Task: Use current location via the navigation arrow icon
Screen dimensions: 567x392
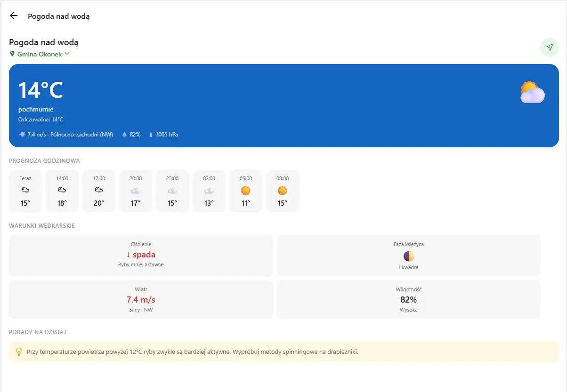Action: click(x=550, y=48)
